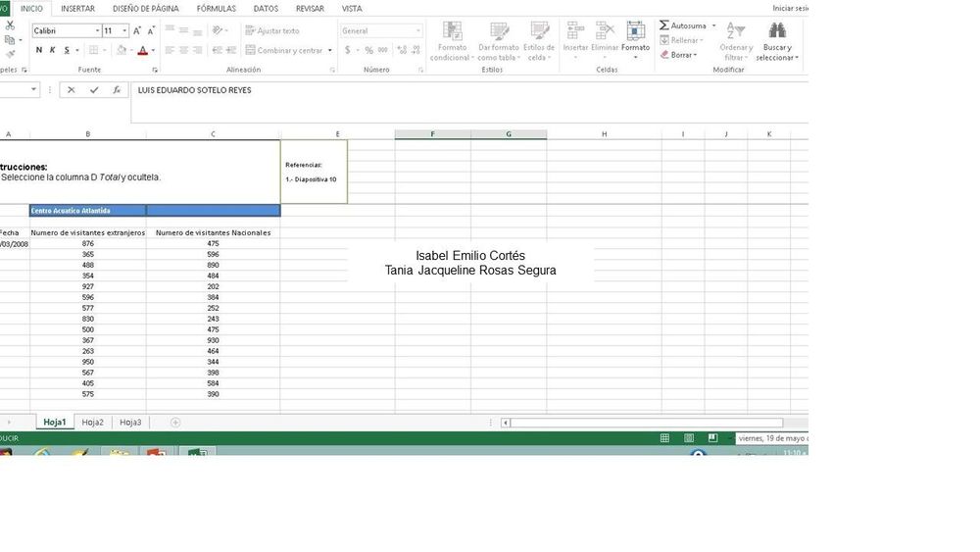Viewport: 980px width, 552px height.
Task: Open the Calibri font name dropdown
Action: click(x=96, y=31)
